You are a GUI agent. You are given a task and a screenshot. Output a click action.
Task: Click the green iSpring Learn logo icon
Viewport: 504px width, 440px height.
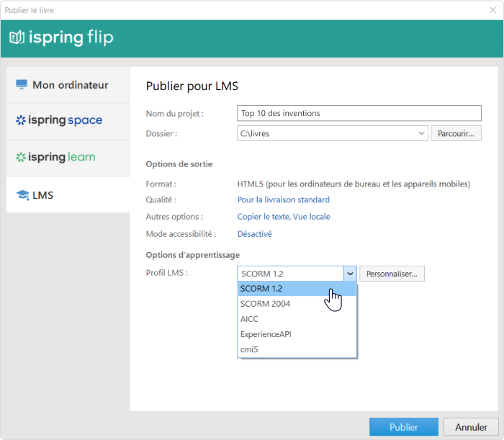coord(21,157)
